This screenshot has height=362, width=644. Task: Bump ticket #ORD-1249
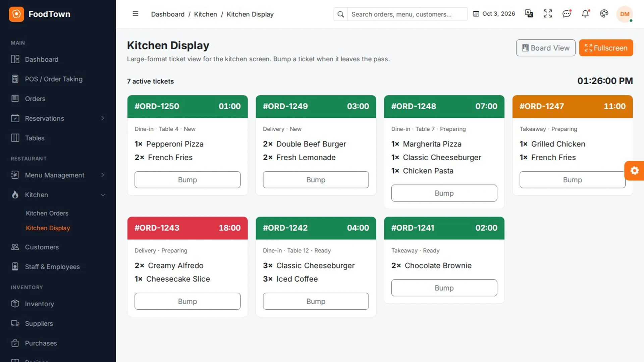pos(316,180)
